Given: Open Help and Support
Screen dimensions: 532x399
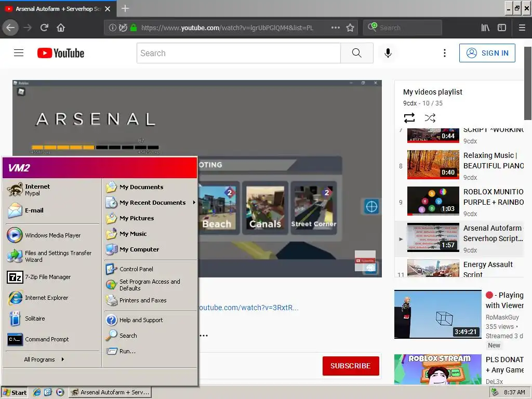Looking at the screenshot, I should [151, 320].
